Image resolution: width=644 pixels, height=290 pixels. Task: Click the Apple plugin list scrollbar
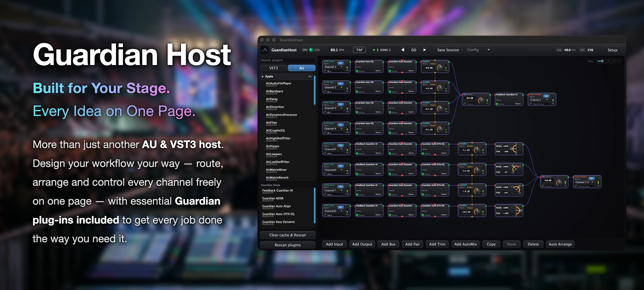pos(314,90)
